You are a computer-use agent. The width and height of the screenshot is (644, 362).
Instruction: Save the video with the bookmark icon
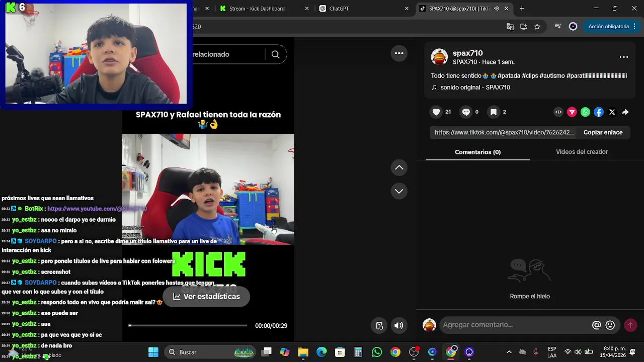click(x=494, y=112)
